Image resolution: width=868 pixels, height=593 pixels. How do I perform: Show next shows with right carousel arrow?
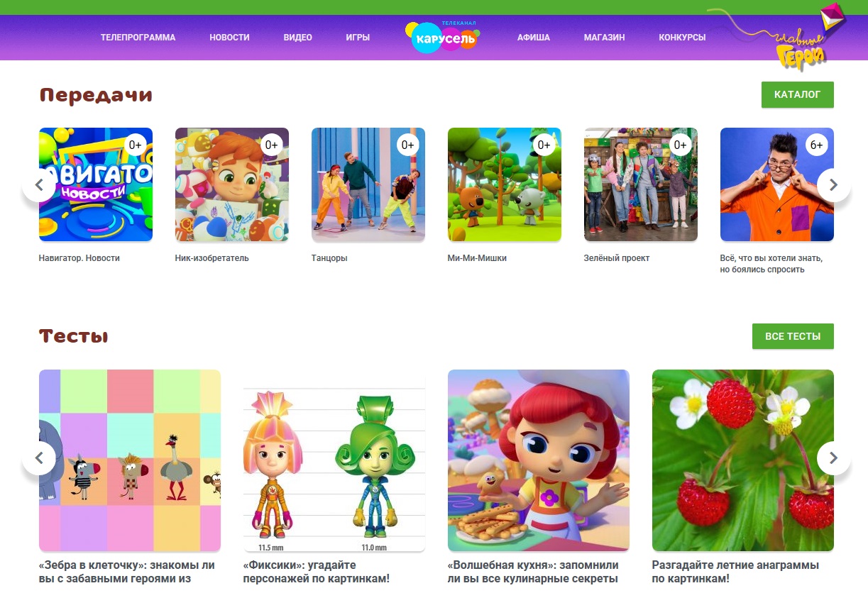(834, 185)
